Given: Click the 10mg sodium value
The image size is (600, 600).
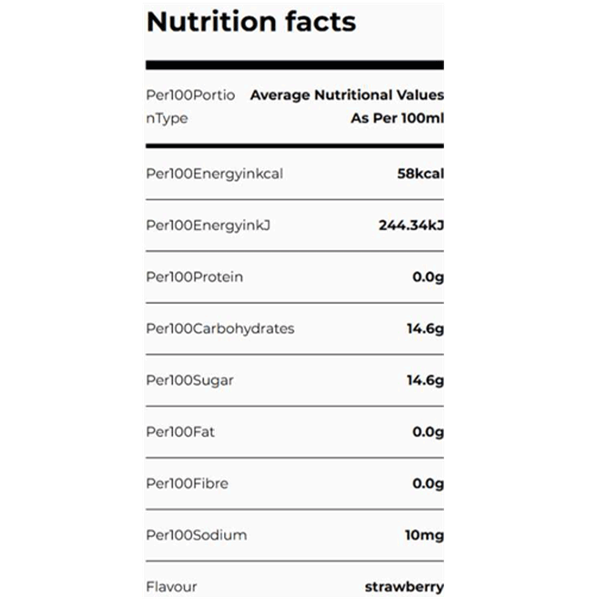Looking at the screenshot, I should click(425, 535).
